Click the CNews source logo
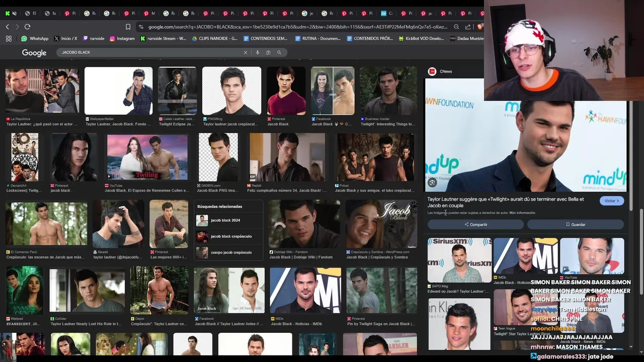This screenshot has width=644, height=362. (432, 71)
